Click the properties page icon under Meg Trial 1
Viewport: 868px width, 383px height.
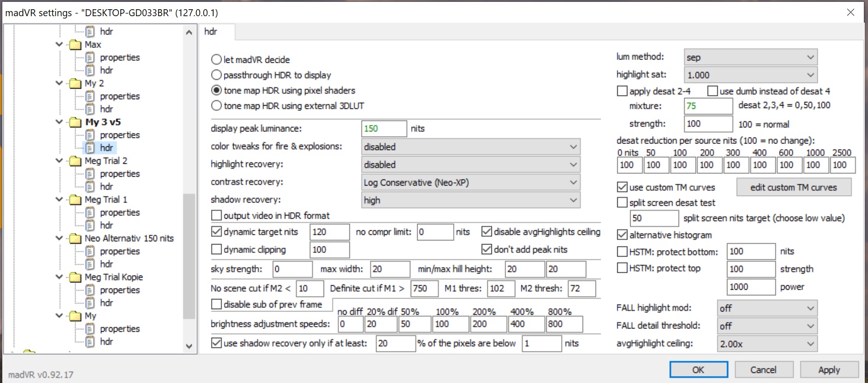click(90, 213)
